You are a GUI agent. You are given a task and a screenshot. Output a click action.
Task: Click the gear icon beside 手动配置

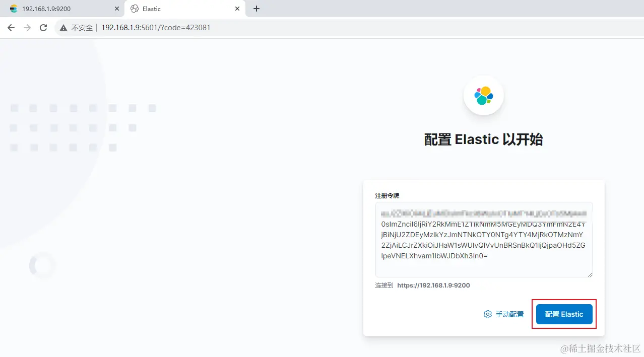[x=487, y=314]
